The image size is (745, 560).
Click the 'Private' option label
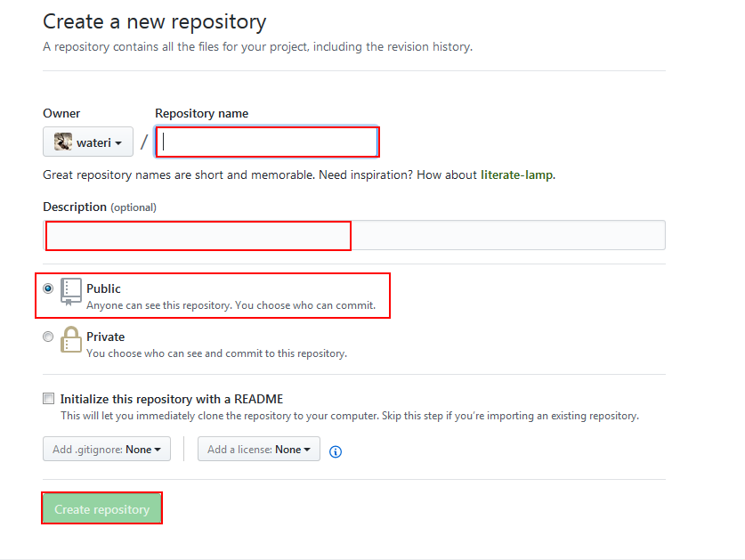(x=106, y=337)
